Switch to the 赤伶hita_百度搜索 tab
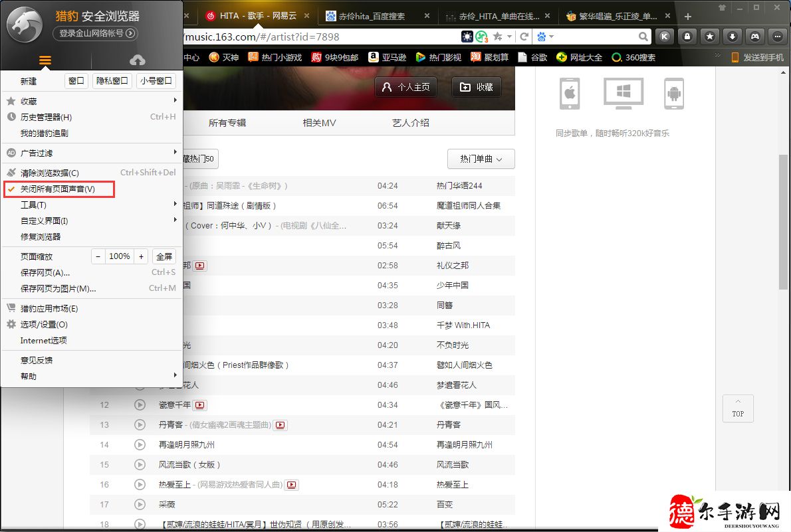This screenshot has width=791, height=532. click(378, 16)
